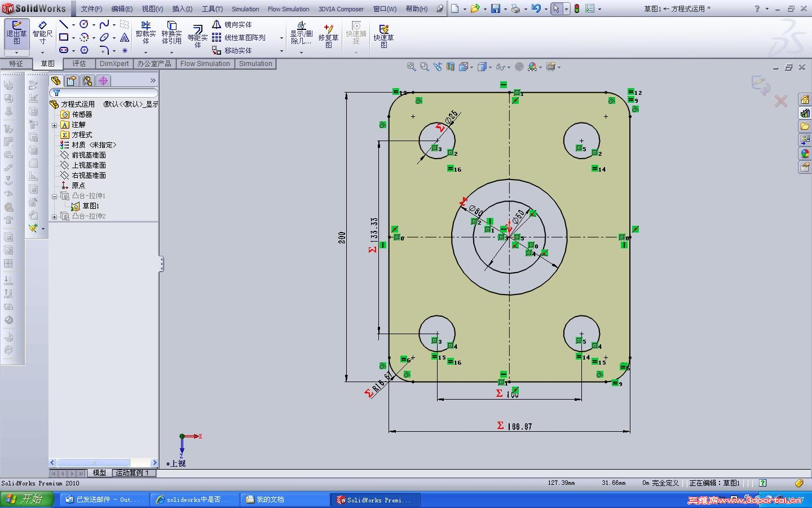
Task: Switch to the 运动算例 1 bottom tab
Action: [x=133, y=473]
